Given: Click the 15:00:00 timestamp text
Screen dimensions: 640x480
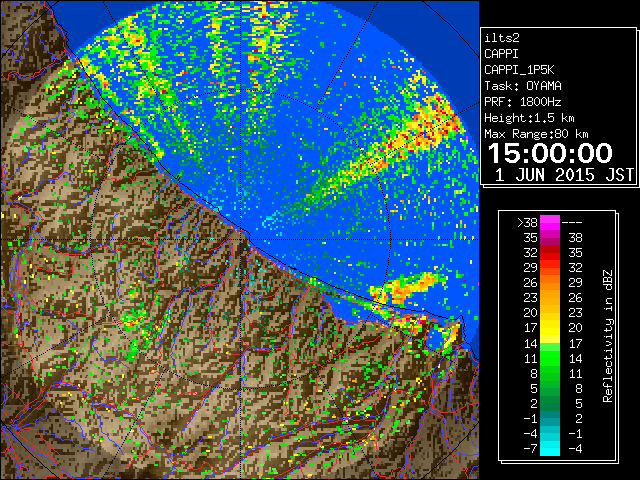Looking at the screenshot, I should 550,153.
